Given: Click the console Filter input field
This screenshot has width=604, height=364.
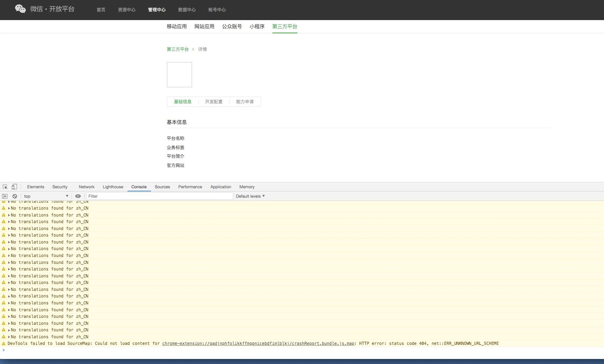Looking at the screenshot, I should point(159,196).
